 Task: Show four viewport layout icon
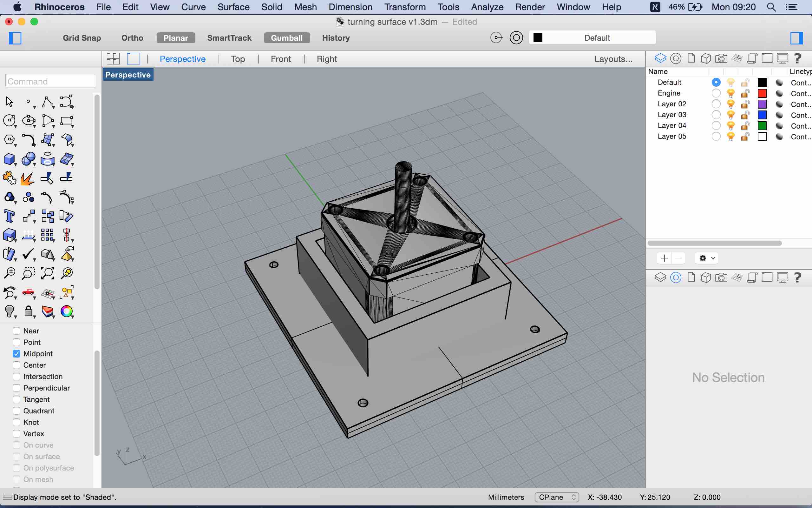click(113, 59)
